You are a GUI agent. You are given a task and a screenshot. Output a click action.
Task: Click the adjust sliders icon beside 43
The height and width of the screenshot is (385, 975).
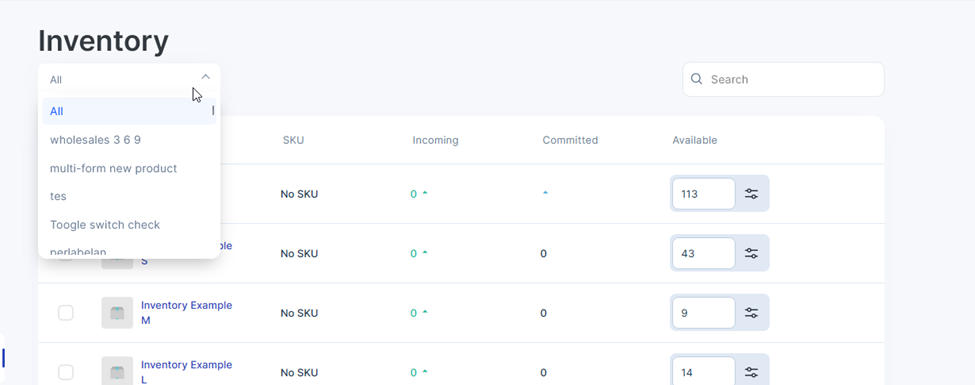coord(752,253)
